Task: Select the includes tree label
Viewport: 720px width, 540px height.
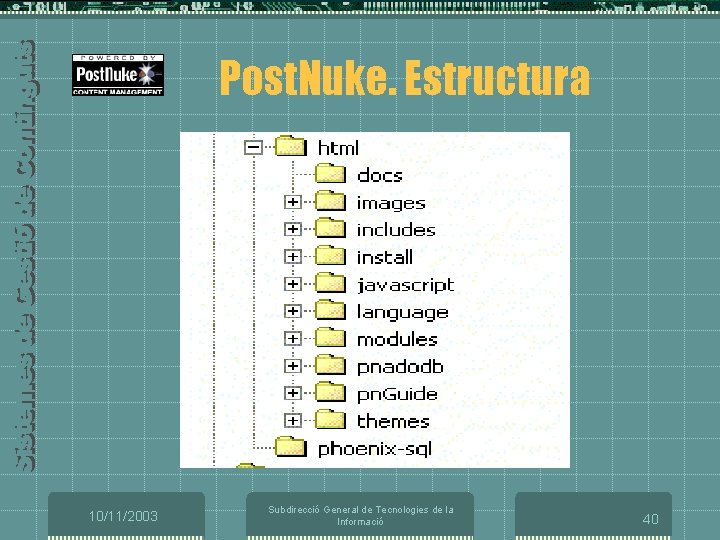Action: (x=396, y=230)
